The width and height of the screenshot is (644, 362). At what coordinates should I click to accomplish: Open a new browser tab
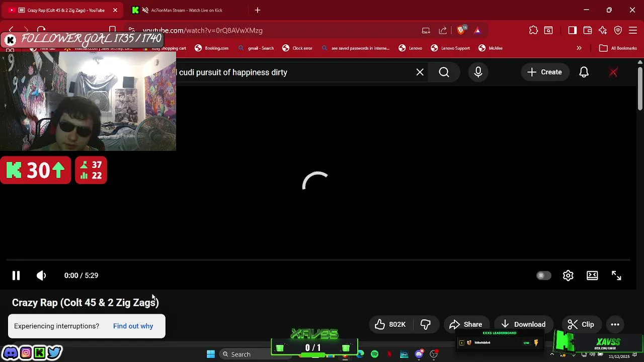pyautogui.click(x=258, y=10)
